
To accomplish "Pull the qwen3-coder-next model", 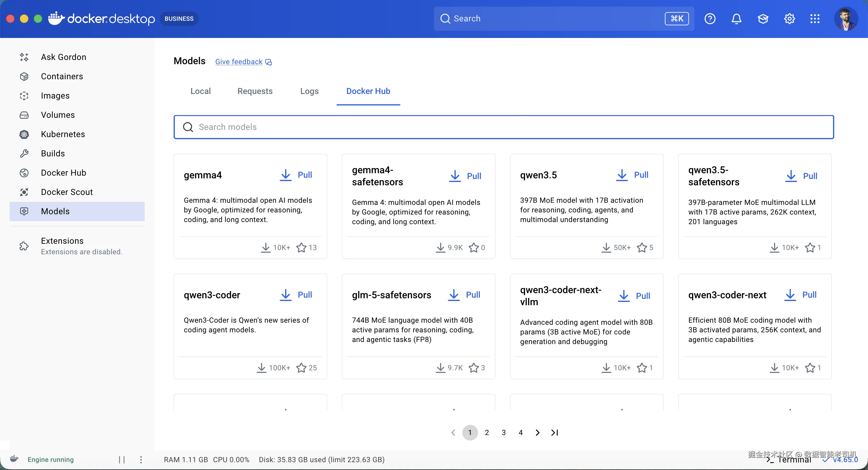I will click(800, 295).
